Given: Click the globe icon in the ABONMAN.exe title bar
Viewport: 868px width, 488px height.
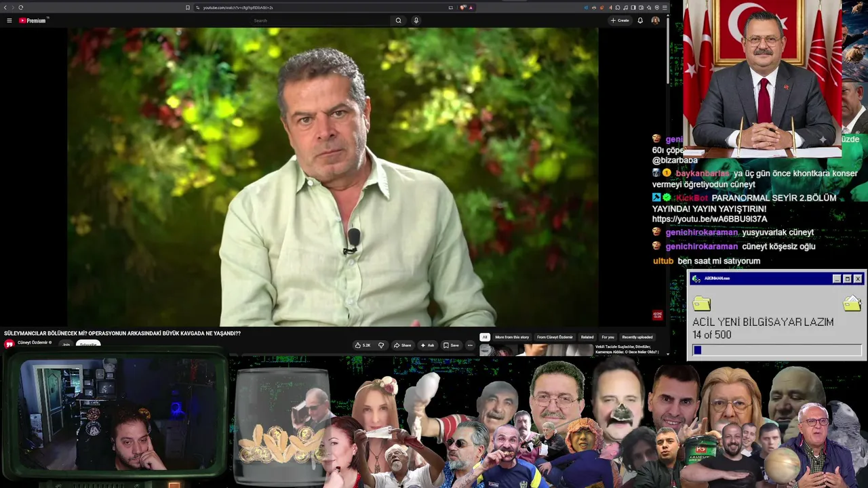Looking at the screenshot, I should pyautogui.click(x=696, y=279).
